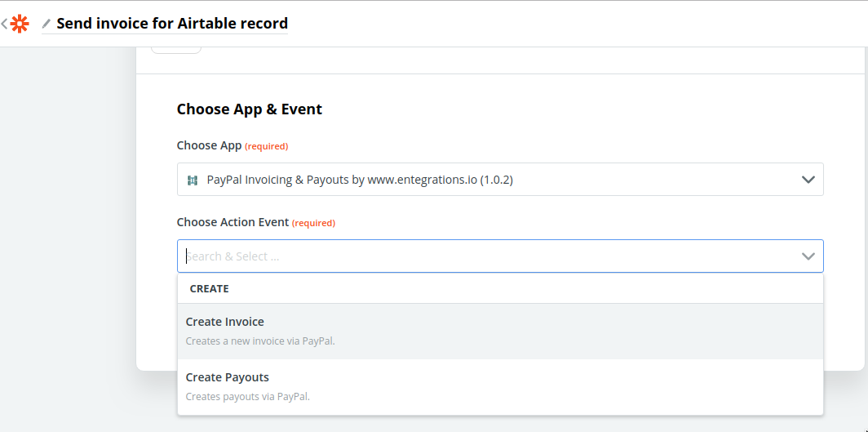This screenshot has width=868, height=432.
Task: Click the red required tag beside Choose App
Action: click(x=266, y=146)
